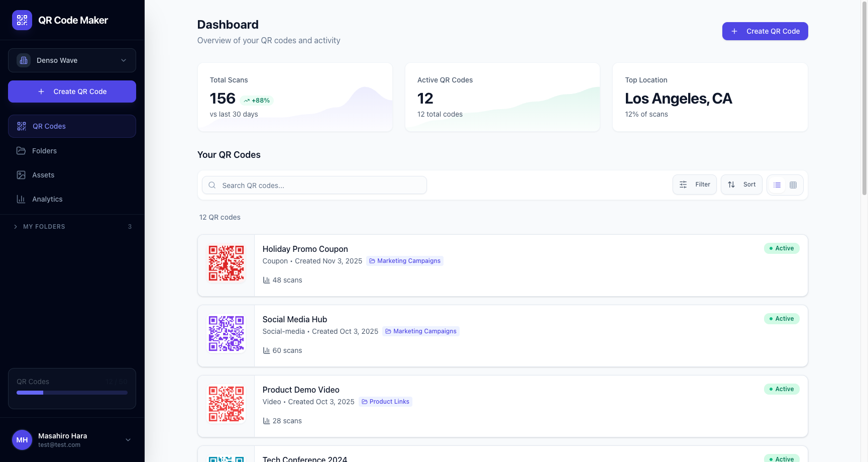Expand the My Folders section
The width and height of the screenshot is (868, 462).
16,227
